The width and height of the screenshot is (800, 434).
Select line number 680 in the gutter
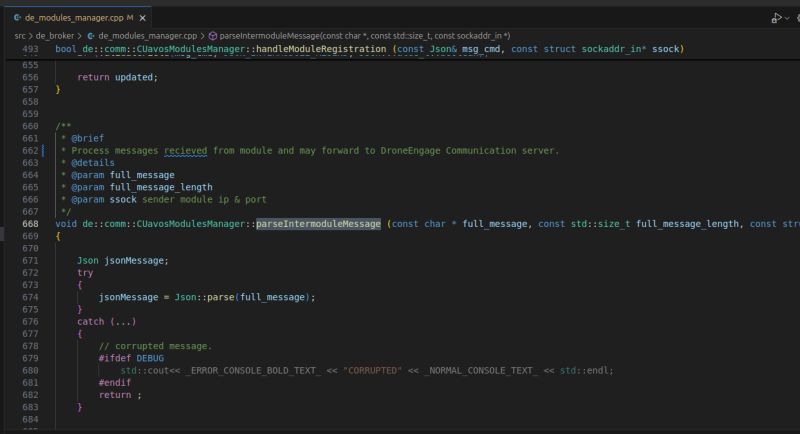(x=30, y=371)
